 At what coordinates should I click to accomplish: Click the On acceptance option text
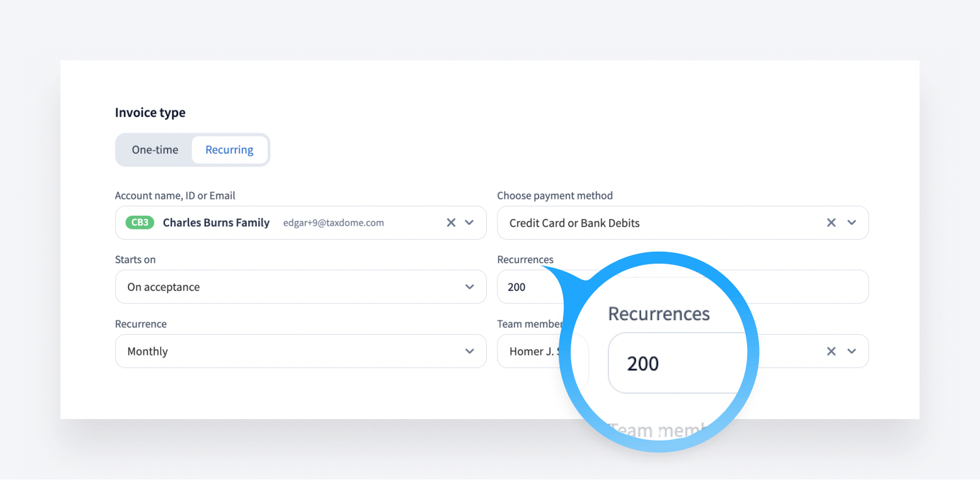point(163,287)
